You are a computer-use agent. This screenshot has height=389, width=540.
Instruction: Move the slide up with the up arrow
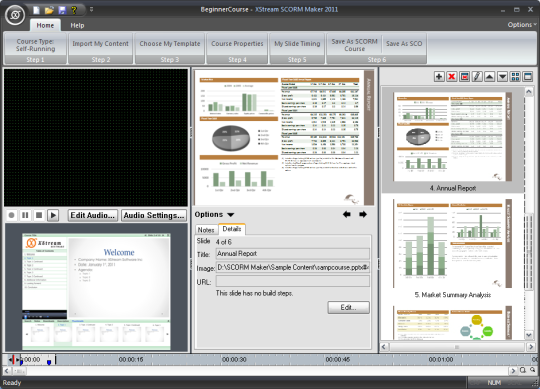pyautogui.click(x=490, y=76)
